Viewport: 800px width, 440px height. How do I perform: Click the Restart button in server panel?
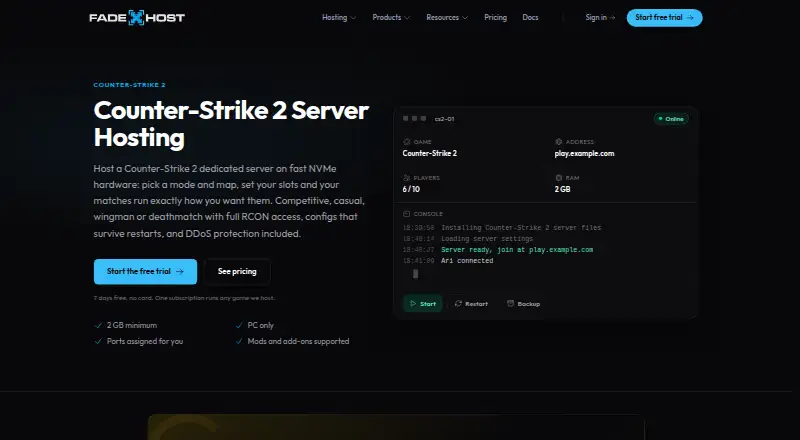[471, 304]
